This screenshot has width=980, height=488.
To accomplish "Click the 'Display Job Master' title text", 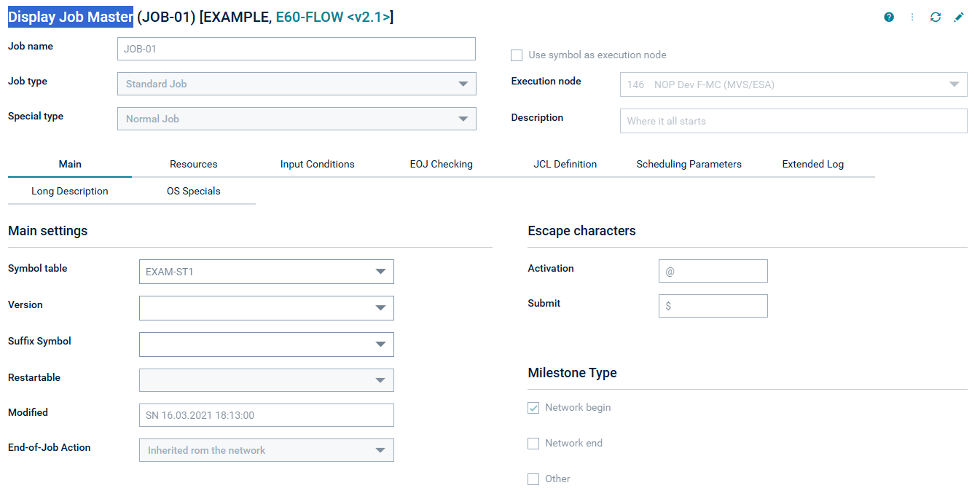I will point(71,17).
